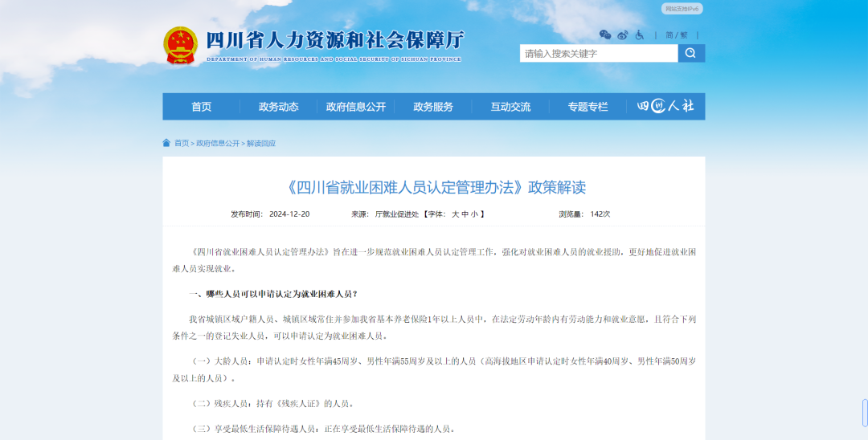Set font size to 中
Viewport: 868px width, 440px height.
465,214
